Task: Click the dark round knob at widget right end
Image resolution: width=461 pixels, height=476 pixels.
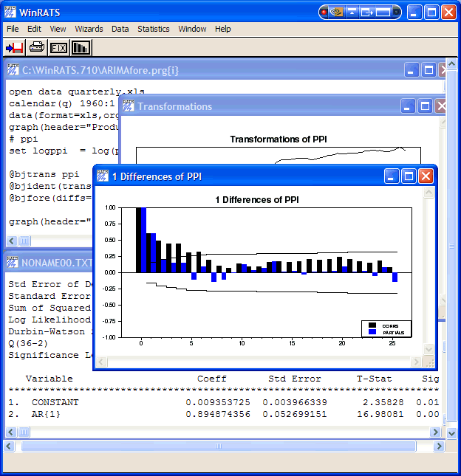Action: 396,12
